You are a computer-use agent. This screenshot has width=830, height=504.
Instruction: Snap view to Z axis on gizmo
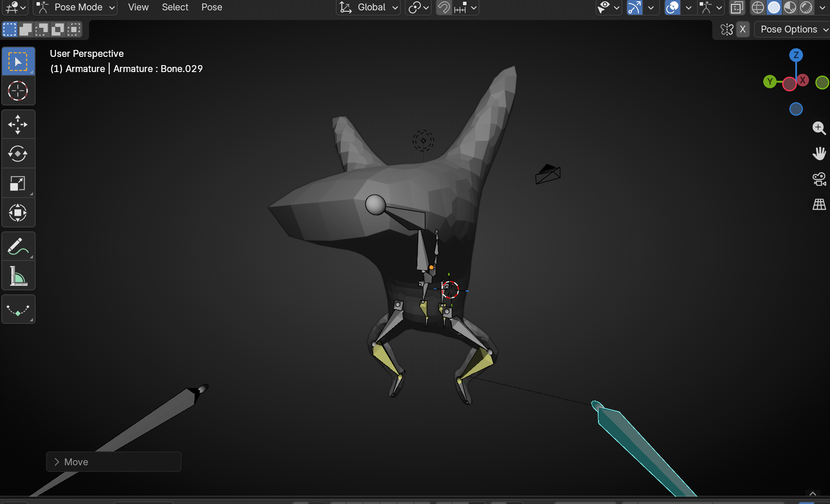point(796,55)
